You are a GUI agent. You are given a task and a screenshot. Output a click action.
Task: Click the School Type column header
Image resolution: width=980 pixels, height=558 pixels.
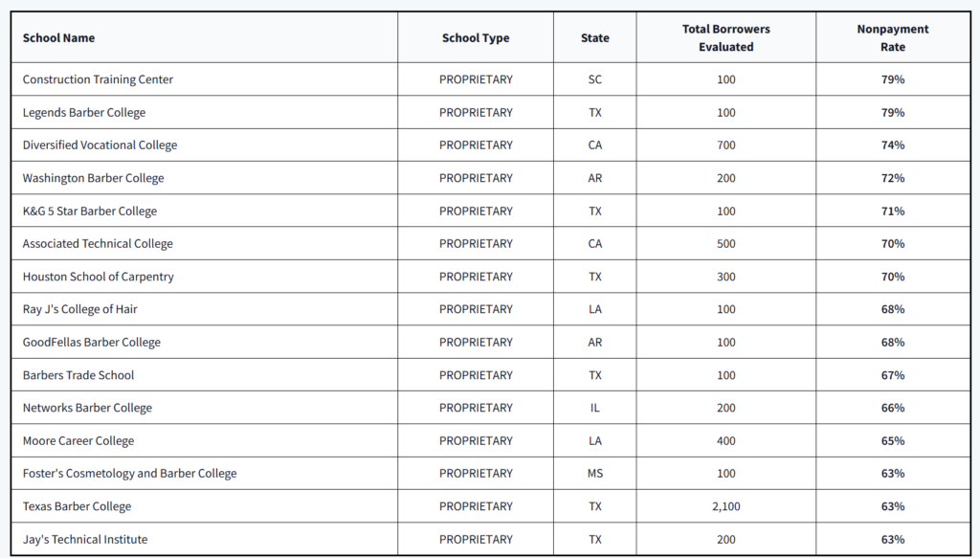click(x=476, y=37)
